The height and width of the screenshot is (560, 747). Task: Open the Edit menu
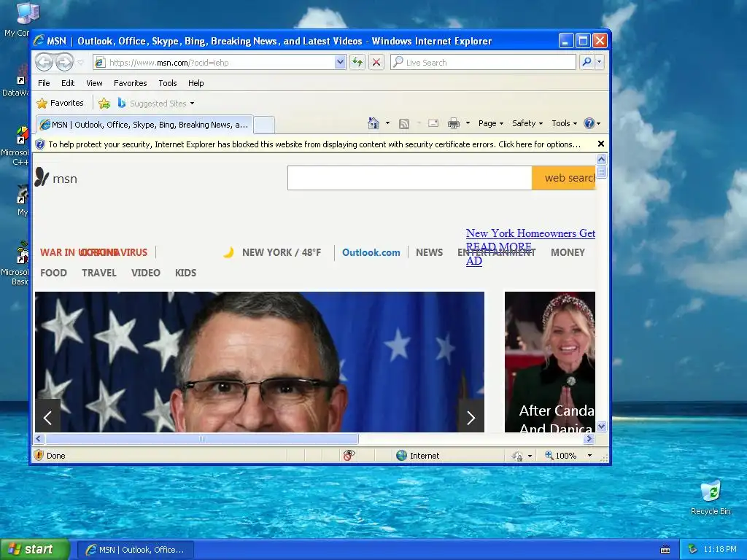coord(68,83)
